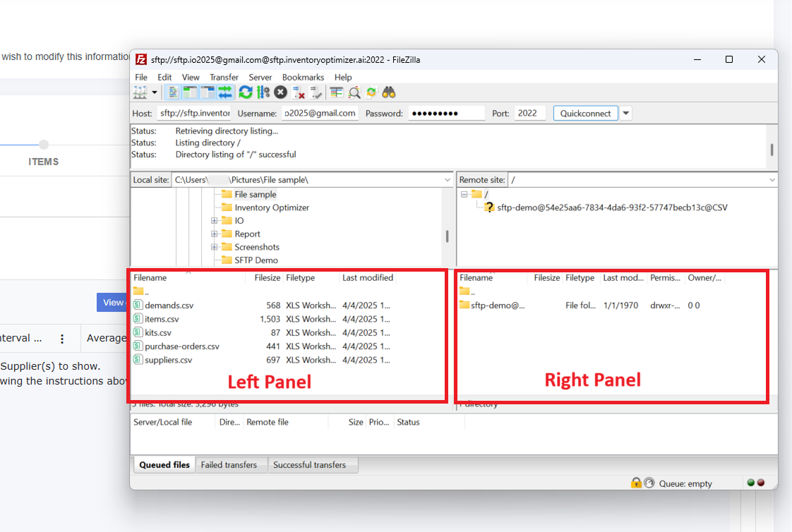Switch to Queued files tab
Viewport: 792px width, 532px height.
coord(164,465)
